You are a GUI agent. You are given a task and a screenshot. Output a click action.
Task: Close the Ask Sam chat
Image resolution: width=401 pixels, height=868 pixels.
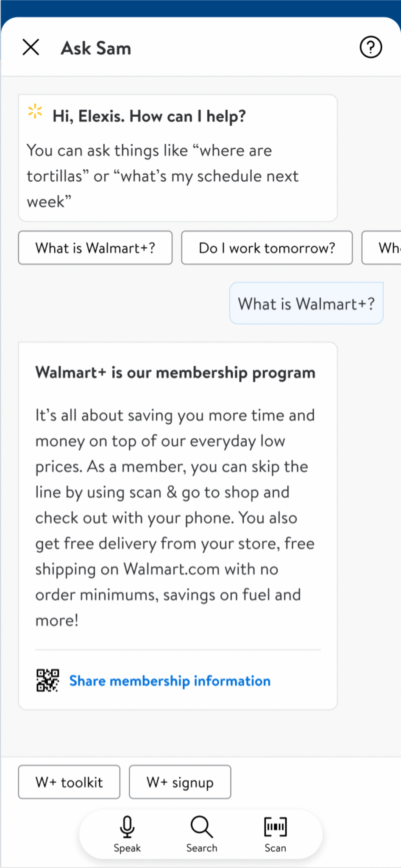31,47
